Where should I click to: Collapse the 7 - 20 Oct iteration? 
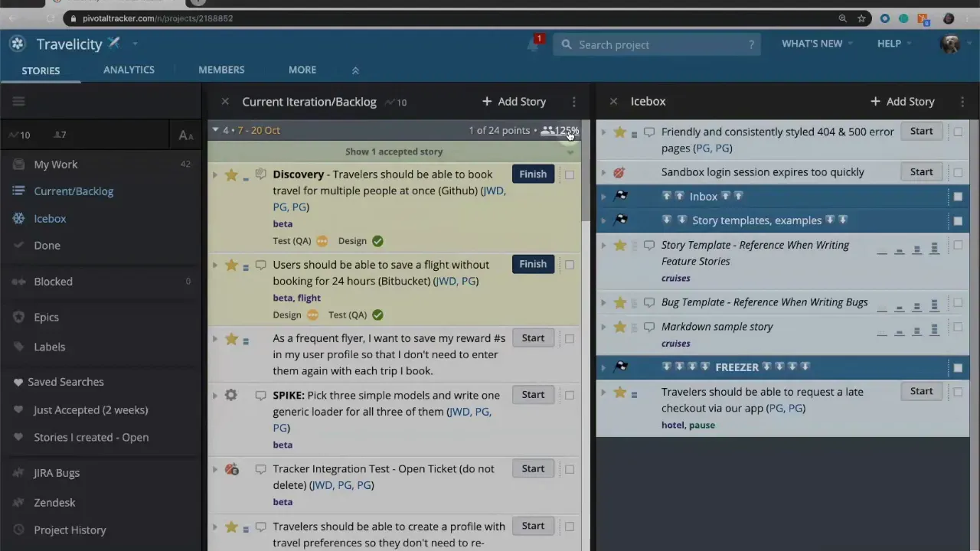[215, 130]
